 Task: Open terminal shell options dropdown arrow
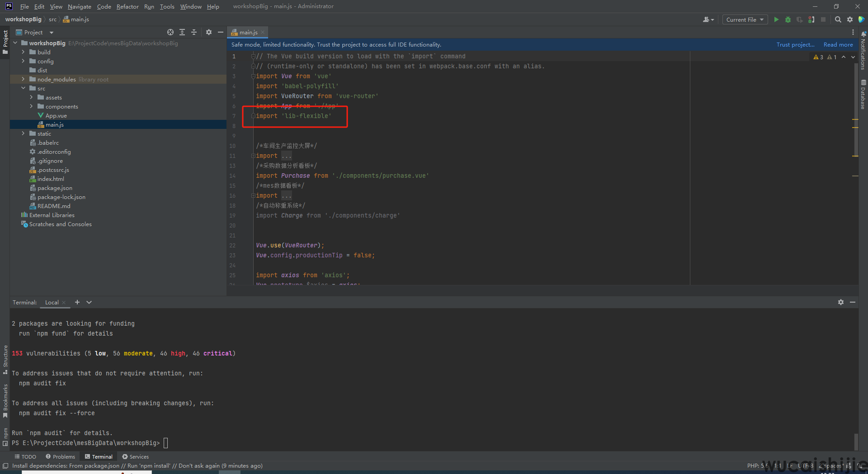click(x=89, y=302)
